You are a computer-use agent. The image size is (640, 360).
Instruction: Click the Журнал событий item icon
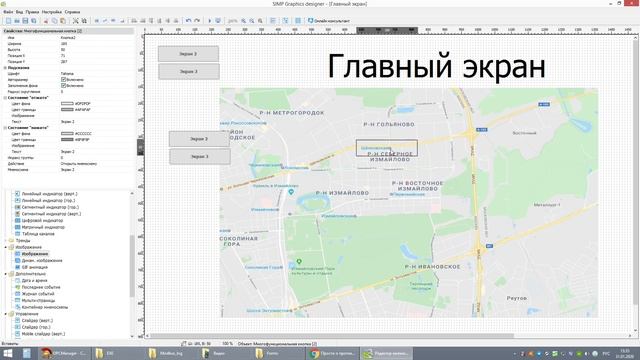(x=18, y=294)
